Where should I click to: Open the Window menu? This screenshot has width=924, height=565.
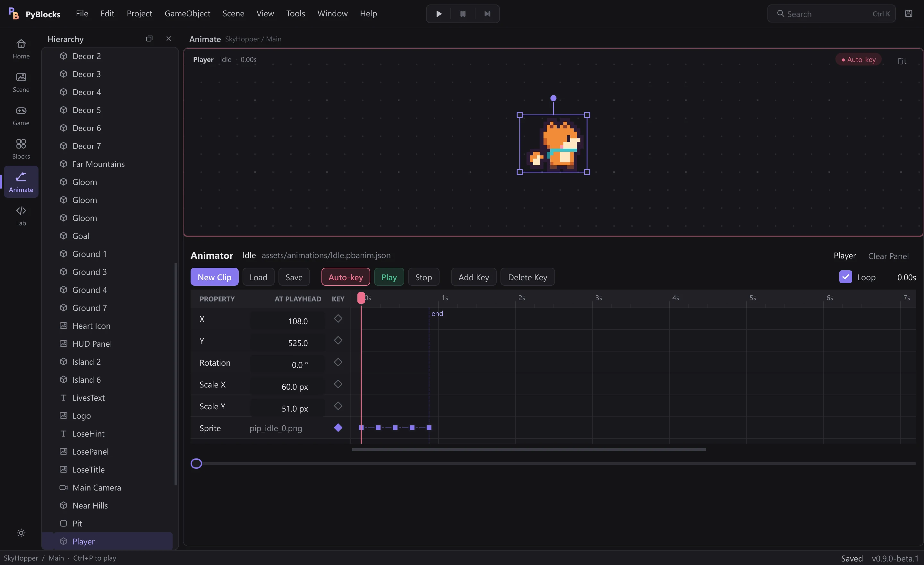(332, 13)
